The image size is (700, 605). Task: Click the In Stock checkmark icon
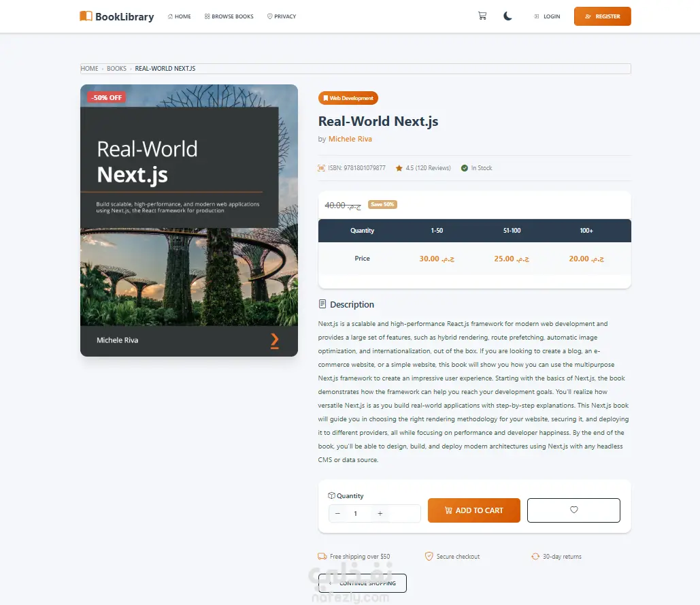[464, 168]
